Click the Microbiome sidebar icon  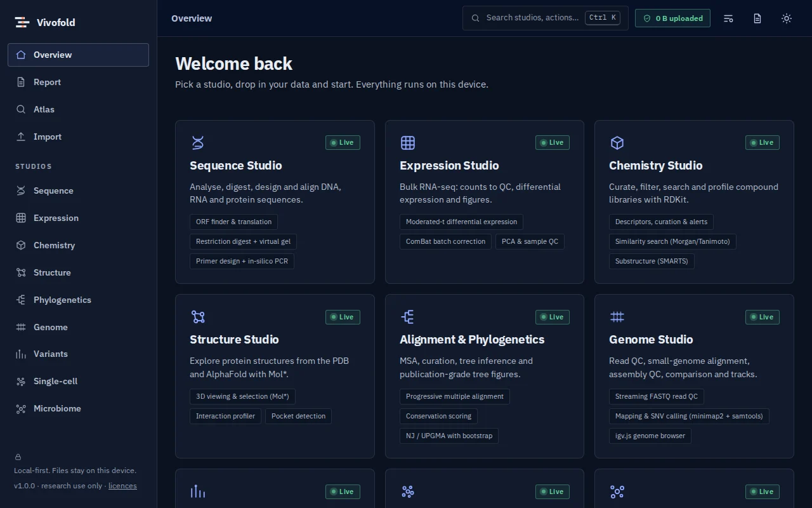[21, 408]
